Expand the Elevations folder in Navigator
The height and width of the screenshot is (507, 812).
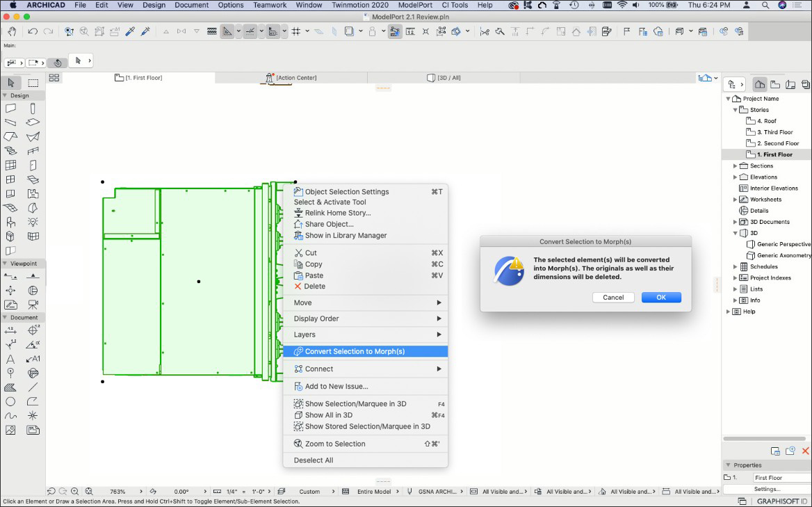(x=736, y=177)
